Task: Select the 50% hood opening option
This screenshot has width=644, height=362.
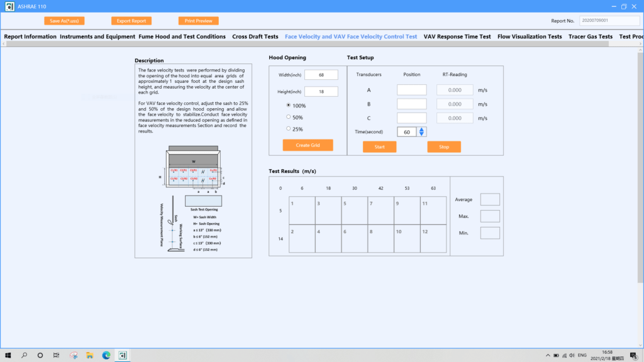Action: pos(288,117)
